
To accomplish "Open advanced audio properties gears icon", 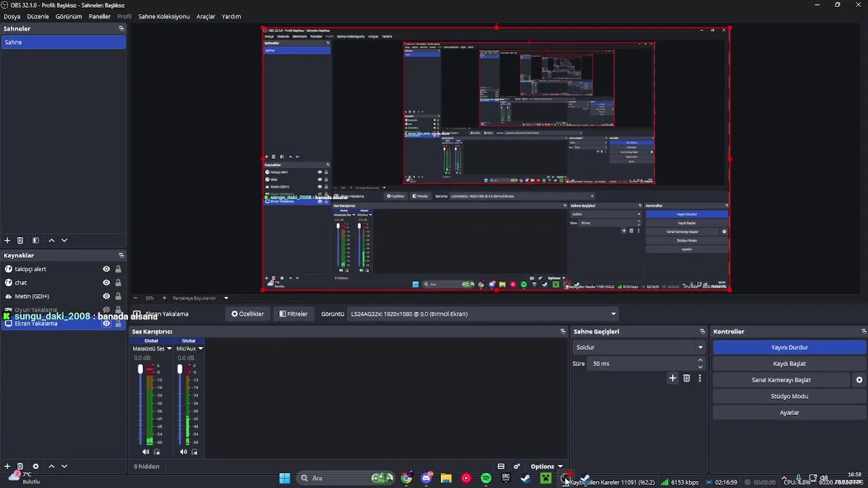I will coord(517,466).
